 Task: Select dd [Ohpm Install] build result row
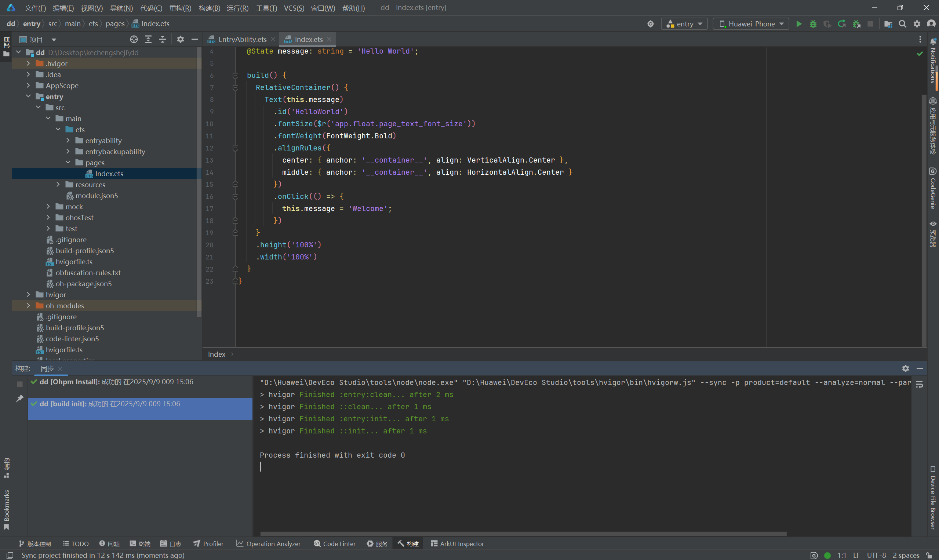140,382
